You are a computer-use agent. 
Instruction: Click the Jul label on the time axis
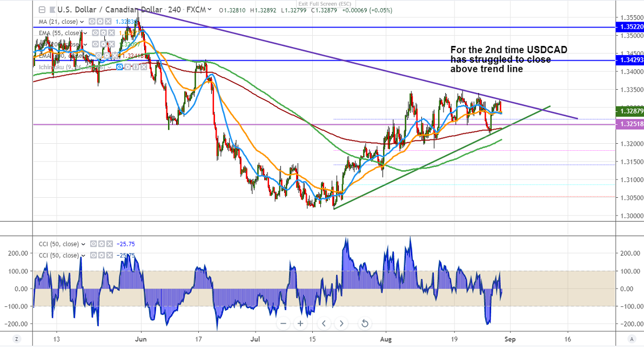coord(256,339)
